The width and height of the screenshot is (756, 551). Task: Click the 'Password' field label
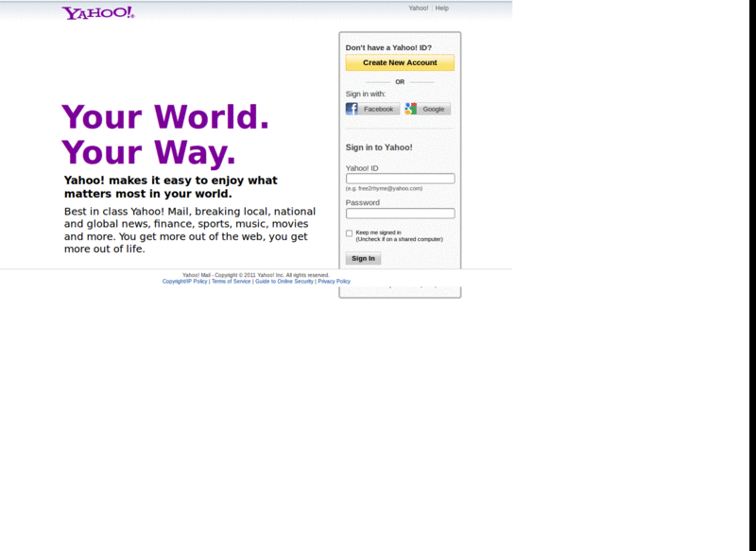pyautogui.click(x=363, y=202)
